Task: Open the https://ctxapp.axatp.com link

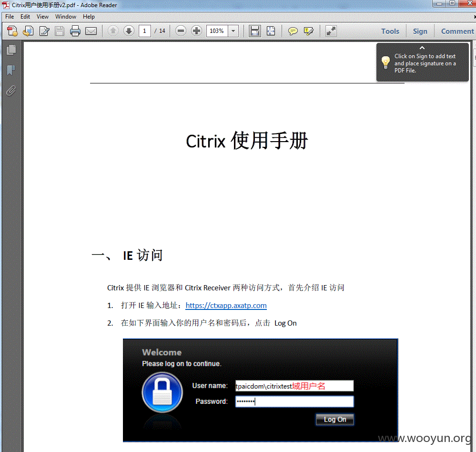Action: pos(226,306)
